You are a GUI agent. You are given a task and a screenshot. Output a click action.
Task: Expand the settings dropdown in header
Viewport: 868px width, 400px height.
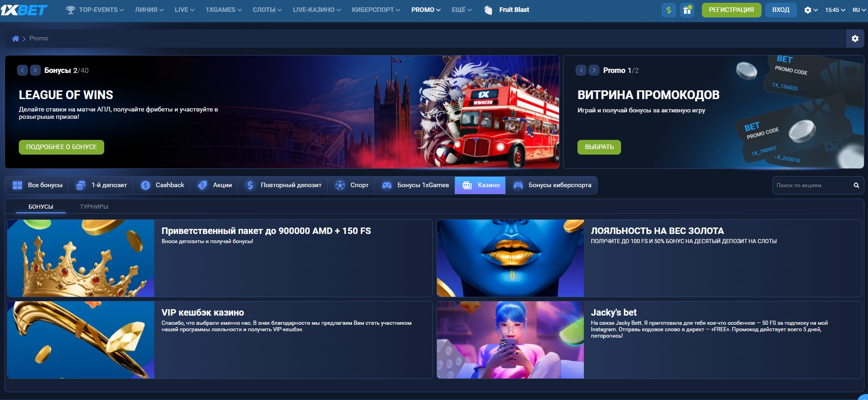point(811,10)
